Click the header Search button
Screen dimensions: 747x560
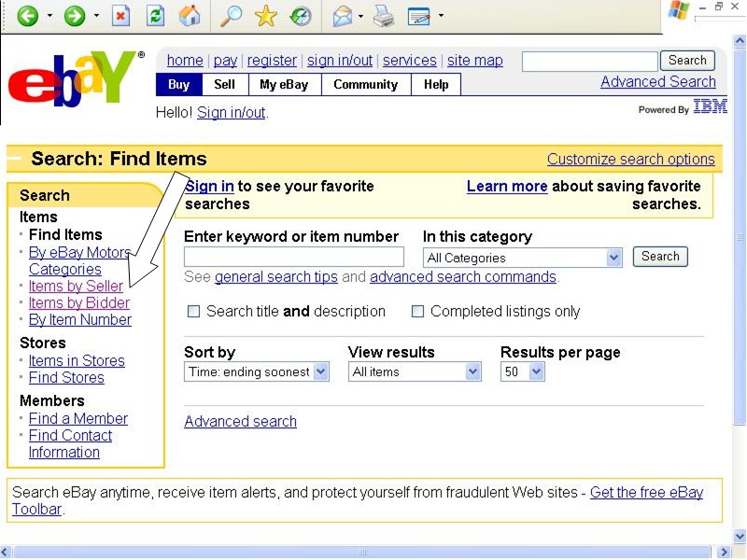687,61
